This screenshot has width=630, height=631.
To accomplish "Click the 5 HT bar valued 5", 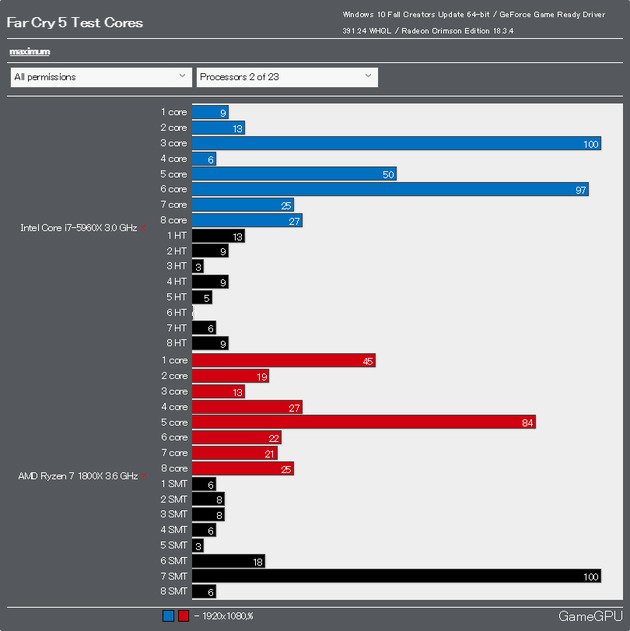I will point(202,297).
